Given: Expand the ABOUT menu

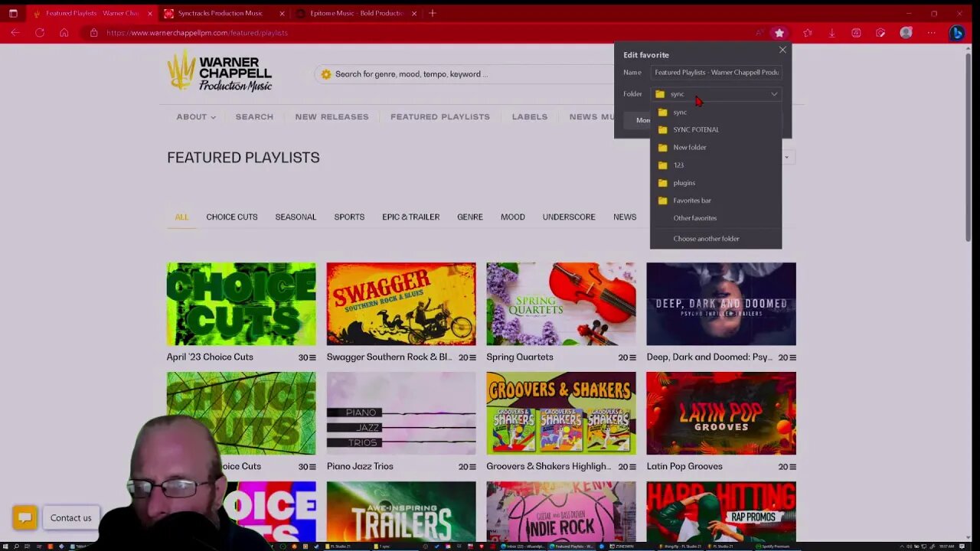Looking at the screenshot, I should (196, 117).
